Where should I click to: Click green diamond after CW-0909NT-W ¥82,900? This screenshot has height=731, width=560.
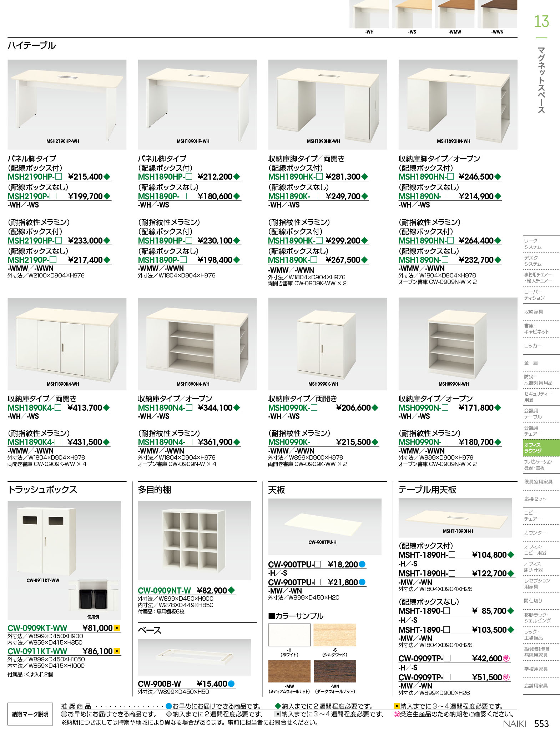click(x=231, y=590)
